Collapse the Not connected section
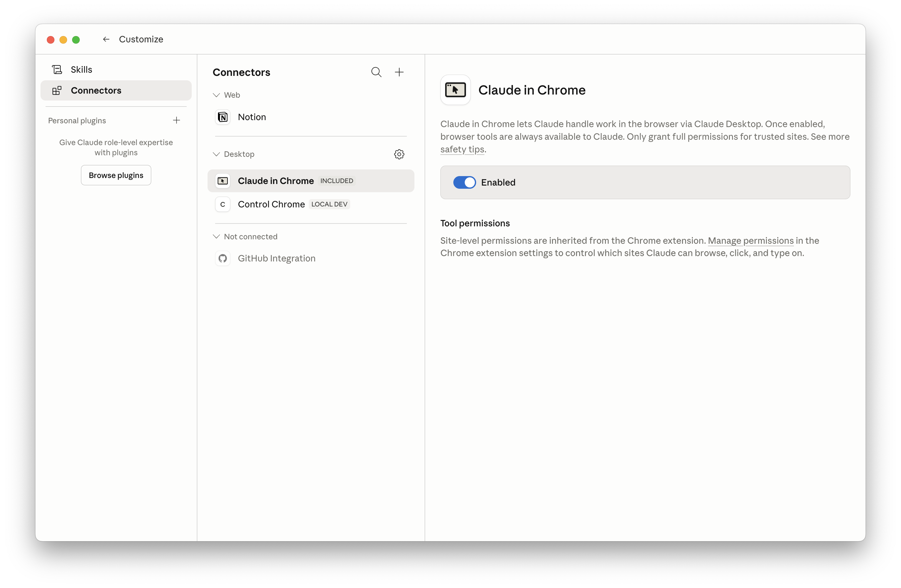 [x=216, y=236]
